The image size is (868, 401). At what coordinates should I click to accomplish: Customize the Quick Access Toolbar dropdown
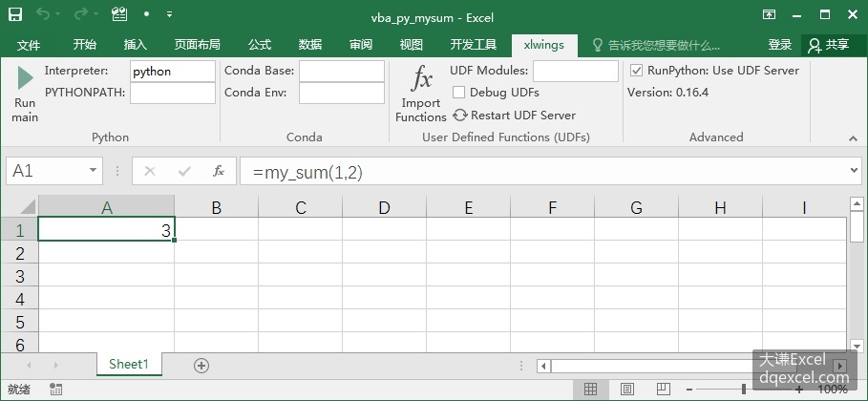169,15
